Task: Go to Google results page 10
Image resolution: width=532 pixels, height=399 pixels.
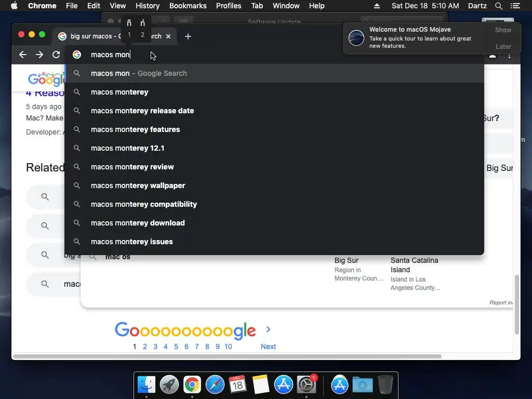Action: pos(228,347)
